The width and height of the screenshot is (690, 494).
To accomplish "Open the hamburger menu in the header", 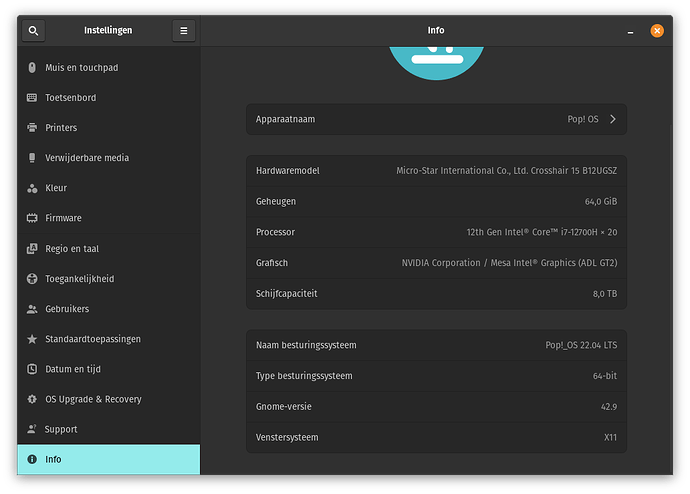I will [184, 31].
